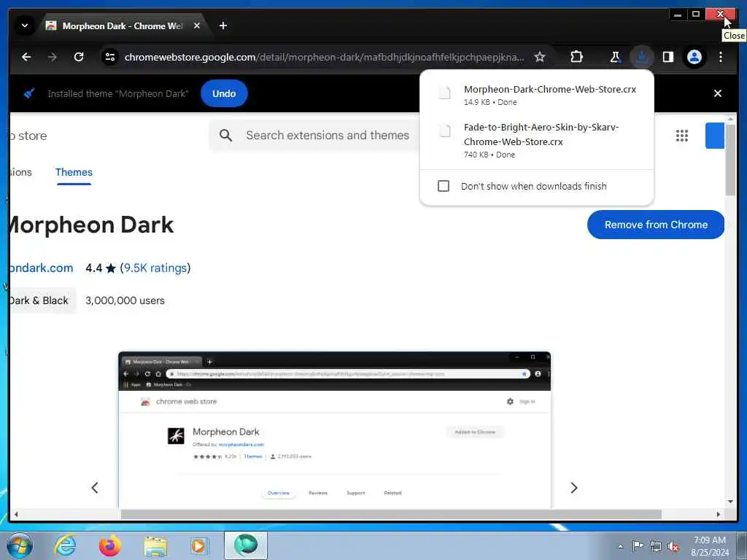Click the Morpheon Dark preview screenshot

(334, 429)
